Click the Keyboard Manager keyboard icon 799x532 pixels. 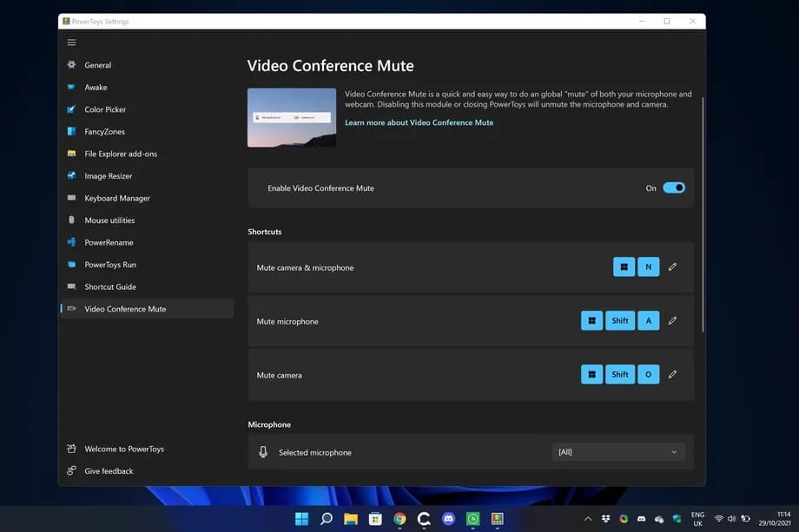(x=71, y=198)
